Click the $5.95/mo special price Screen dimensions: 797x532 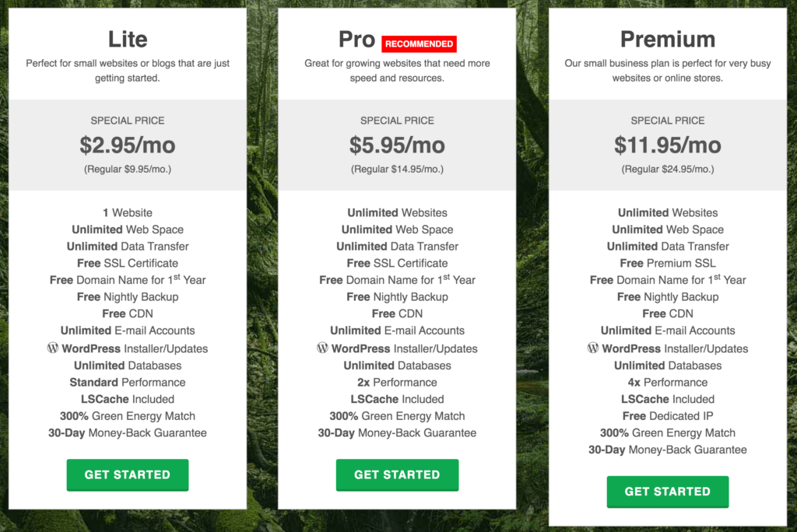[397, 145]
